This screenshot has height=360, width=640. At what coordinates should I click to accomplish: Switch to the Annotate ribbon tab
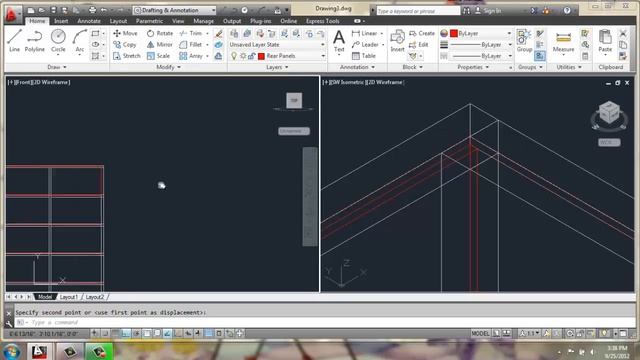pos(89,21)
